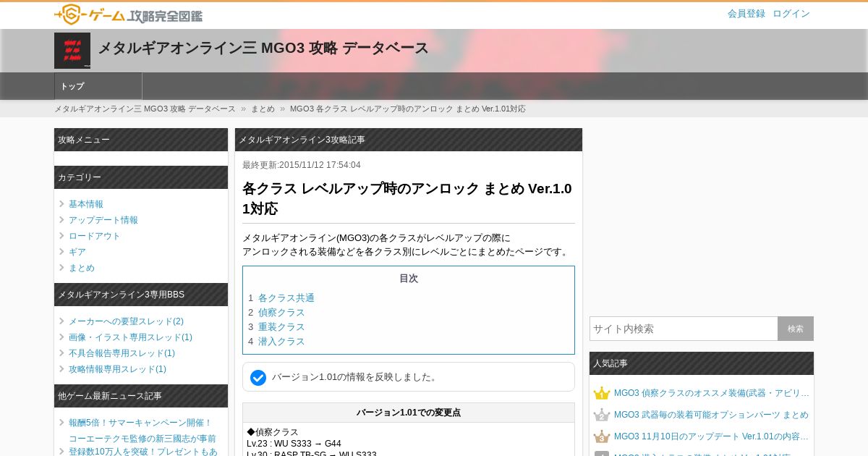Viewport: 868px width, 456px height.
Task: Select the トップ navigation tab
Action: click(x=98, y=86)
